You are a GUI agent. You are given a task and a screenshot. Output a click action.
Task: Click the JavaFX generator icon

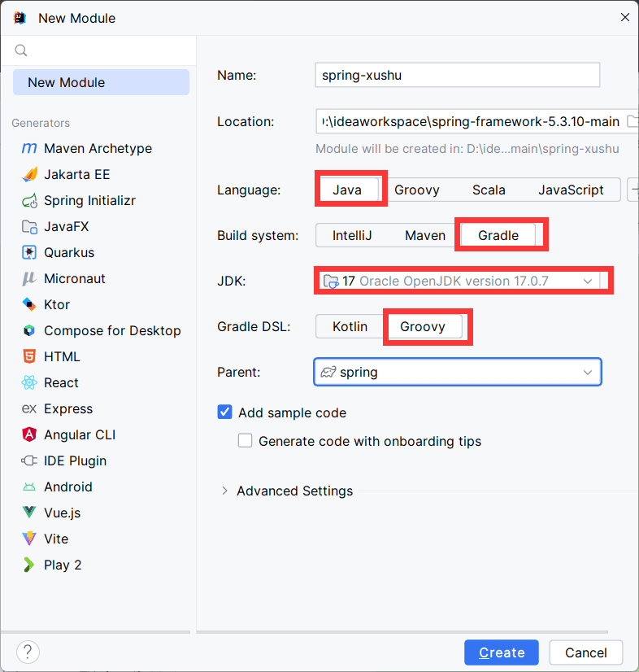(29, 227)
